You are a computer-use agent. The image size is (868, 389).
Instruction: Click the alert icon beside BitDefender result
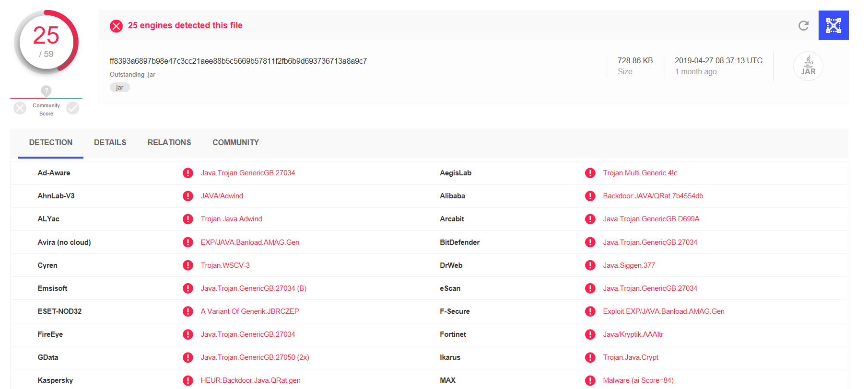[590, 242]
